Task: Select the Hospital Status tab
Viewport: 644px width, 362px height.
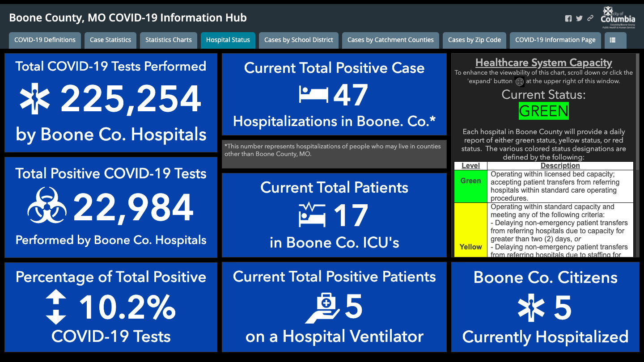Action: tap(228, 40)
